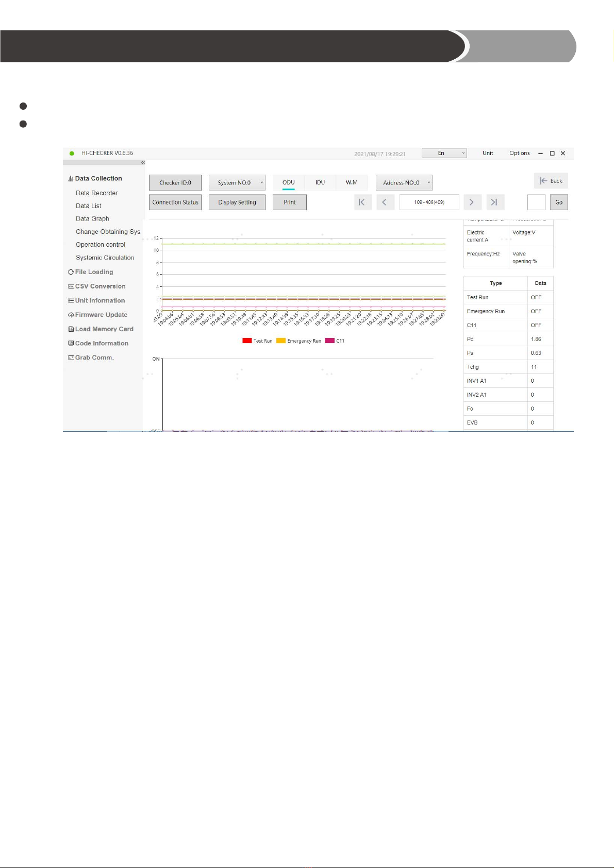614x868 pixels.
Task: Open Code Information section
Action: [x=102, y=343]
